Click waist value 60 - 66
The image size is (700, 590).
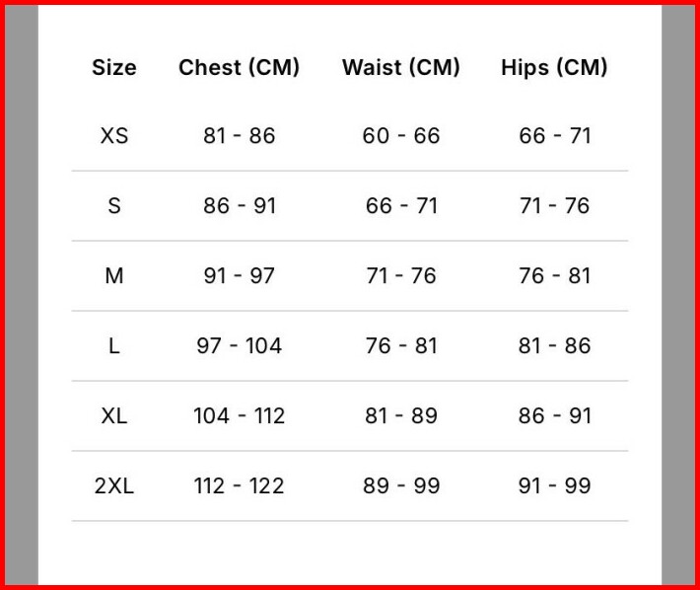[x=401, y=136]
